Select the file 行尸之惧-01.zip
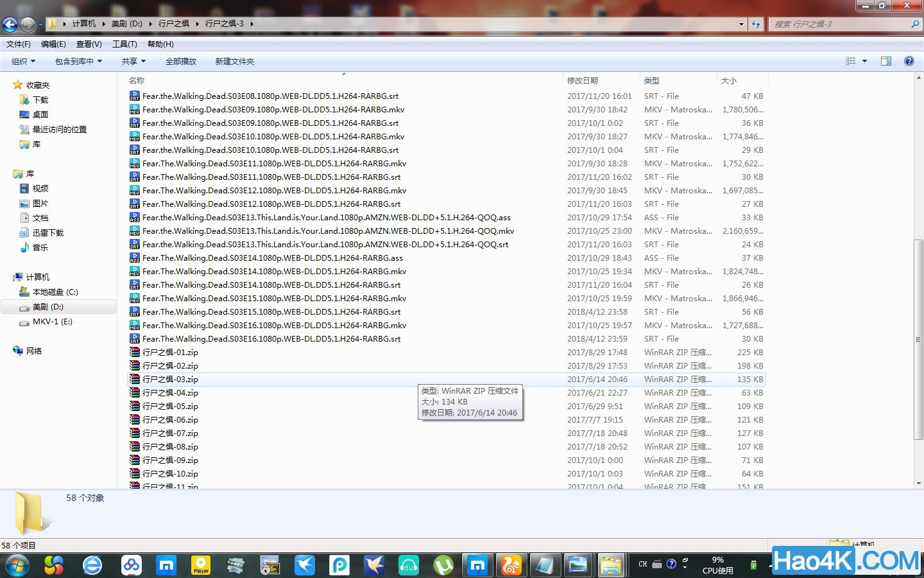 click(x=170, y=352)
